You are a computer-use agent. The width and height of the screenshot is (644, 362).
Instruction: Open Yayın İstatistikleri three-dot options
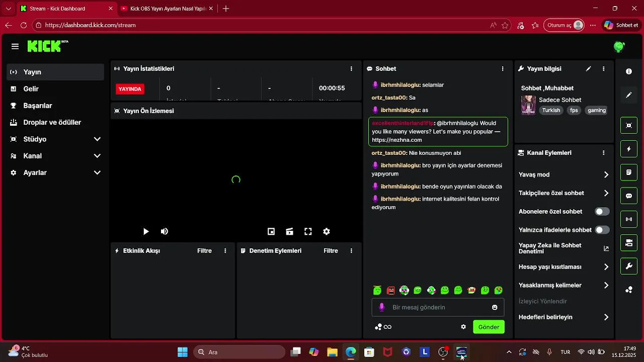pos(351,68)
